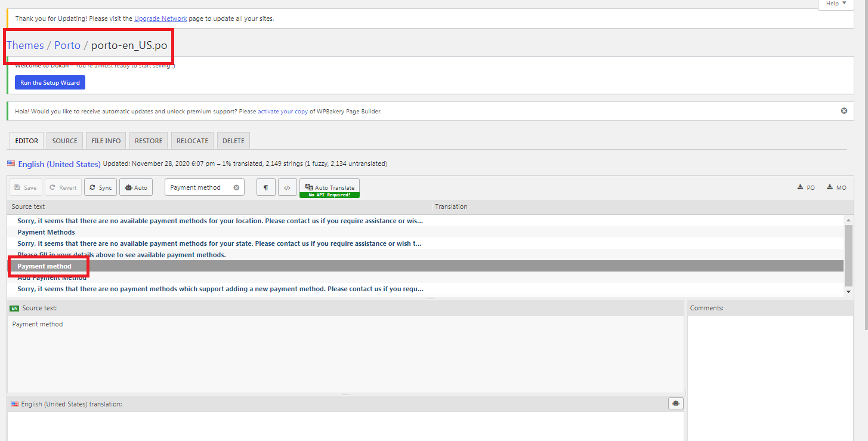Follow the activate your copy link
Viewport: 868px width, 441px height.
click(283, 111)
